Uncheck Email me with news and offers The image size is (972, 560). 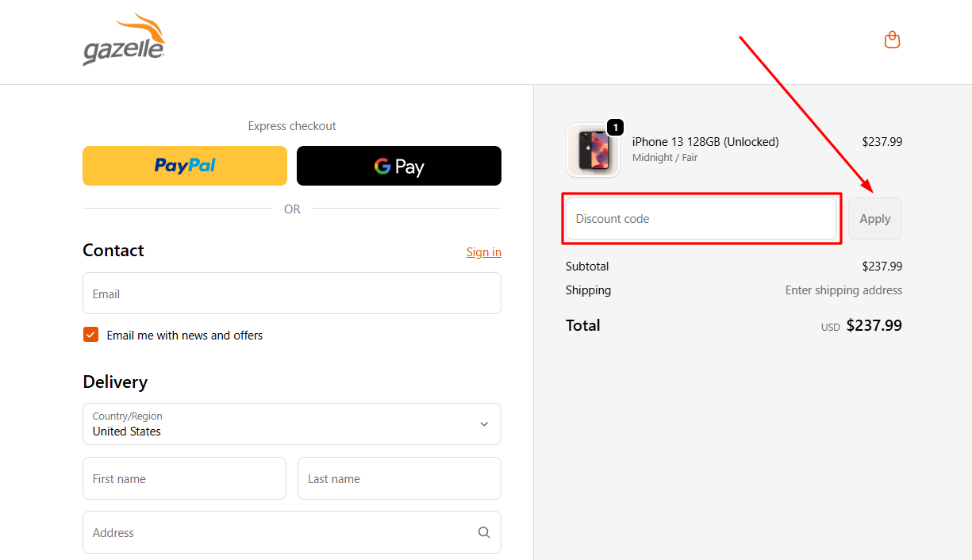(90, 335)
